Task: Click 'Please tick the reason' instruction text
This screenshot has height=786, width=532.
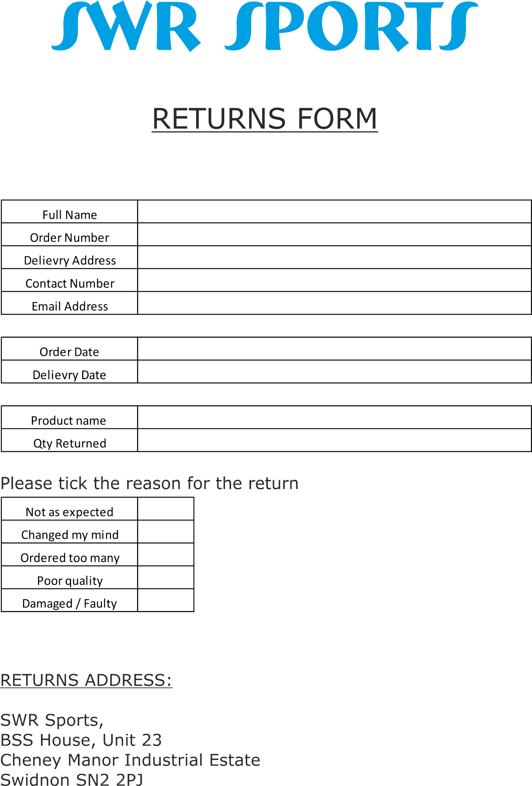Action: 149,483
